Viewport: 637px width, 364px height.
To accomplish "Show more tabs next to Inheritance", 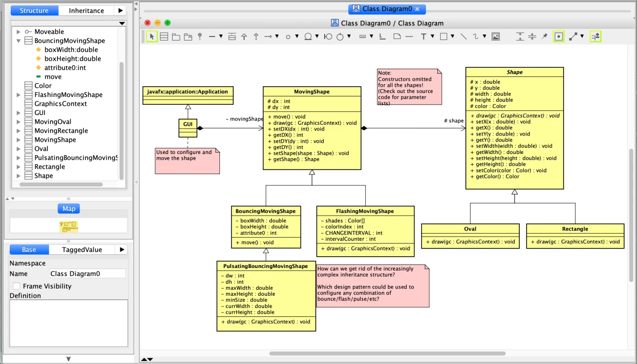I will 120,10.
